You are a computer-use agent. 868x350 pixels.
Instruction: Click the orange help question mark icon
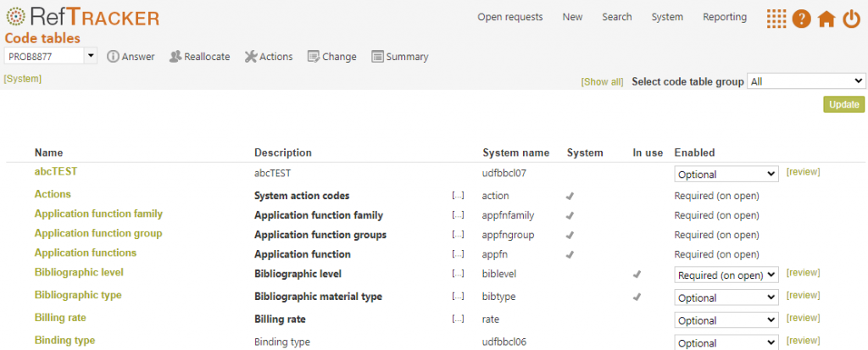coord(801,19)
